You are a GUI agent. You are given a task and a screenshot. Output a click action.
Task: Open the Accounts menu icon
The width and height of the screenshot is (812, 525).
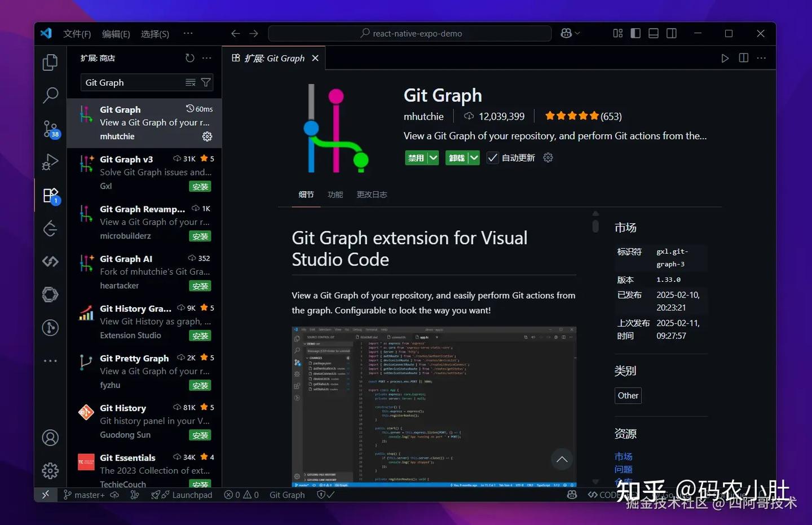coord(50,438)
